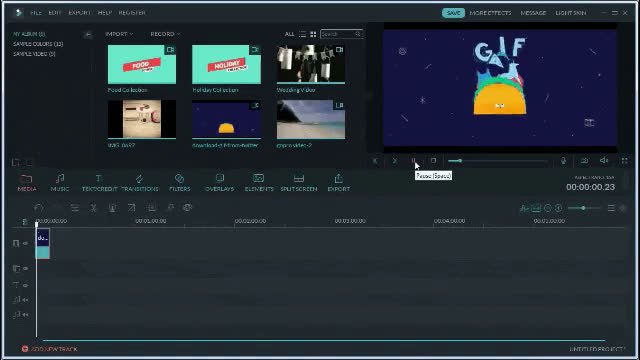The height and width of the screenshot is (360, 640).
Task: Switch to the Split Screen tab
Action: pyautogui.click(x=299, y=182)
